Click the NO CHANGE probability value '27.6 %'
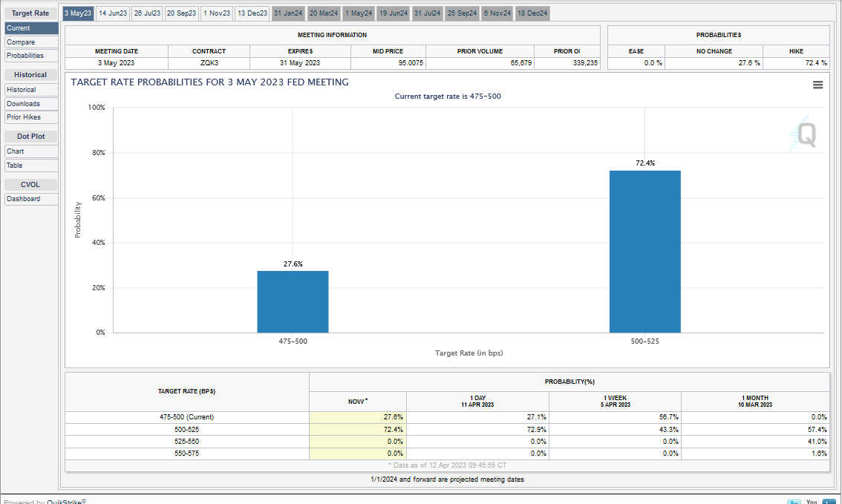842x504 pixels. 749,63
